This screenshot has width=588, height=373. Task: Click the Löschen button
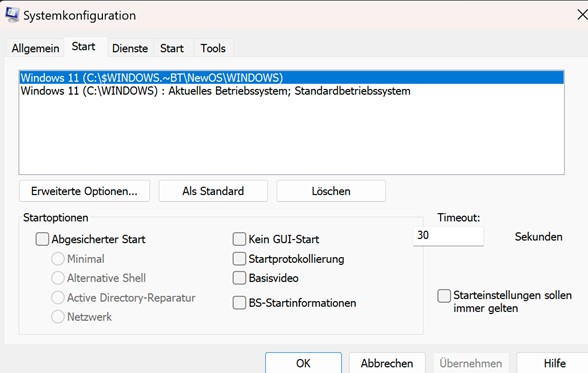click(x=331, y=191)
